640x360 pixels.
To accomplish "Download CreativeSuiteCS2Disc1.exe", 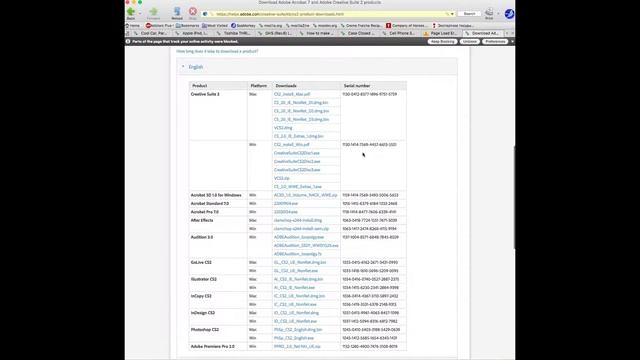I will coord(297,153).
